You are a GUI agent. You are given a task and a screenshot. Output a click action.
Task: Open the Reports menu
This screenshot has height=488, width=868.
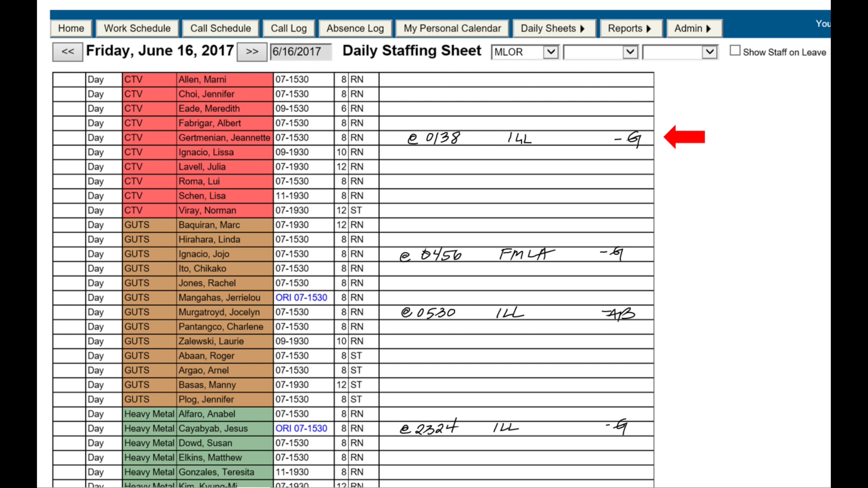[629, 28]
